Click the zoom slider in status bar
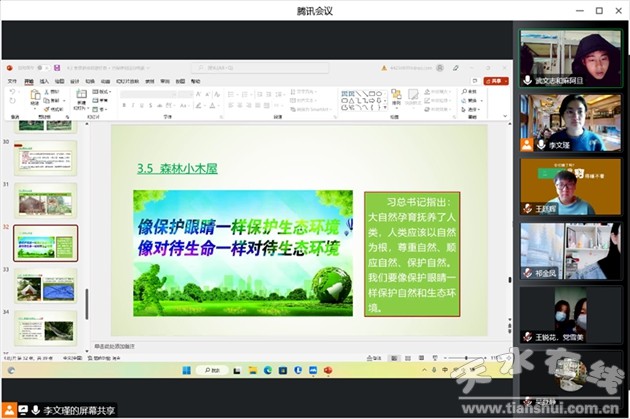The height and width of the screenshot is (419, 630). 465,357
